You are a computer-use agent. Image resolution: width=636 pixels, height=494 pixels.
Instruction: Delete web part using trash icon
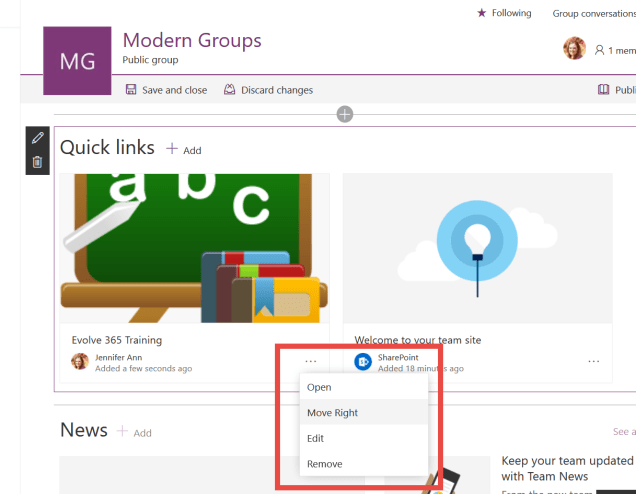tap(38, 162)
